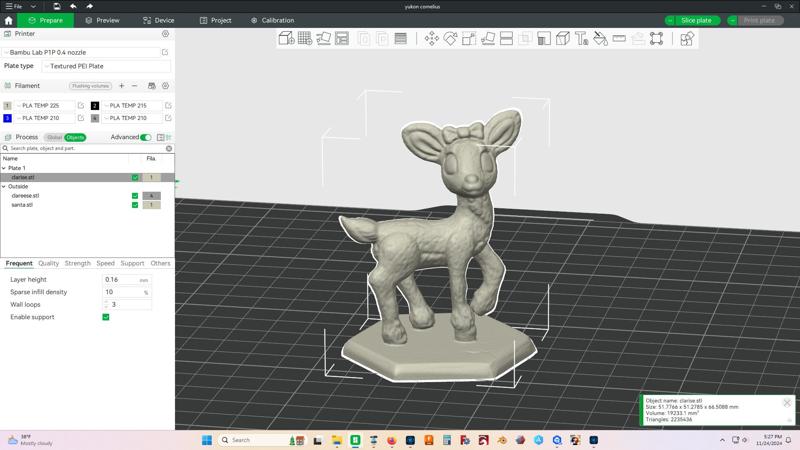Select the Text shape tool

pos(582,38)
